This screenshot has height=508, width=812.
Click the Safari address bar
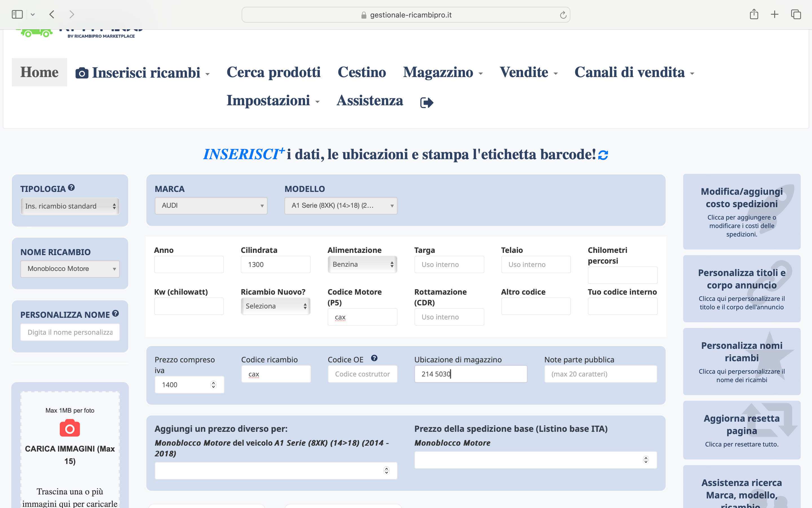[406, 15]
